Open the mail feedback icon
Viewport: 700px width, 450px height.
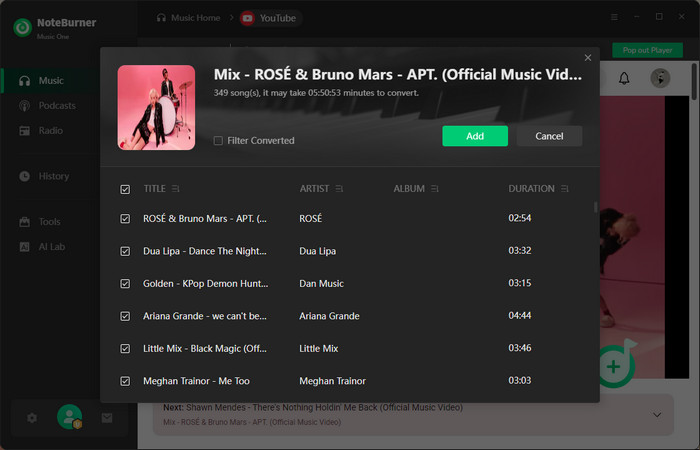pos(107,418)
